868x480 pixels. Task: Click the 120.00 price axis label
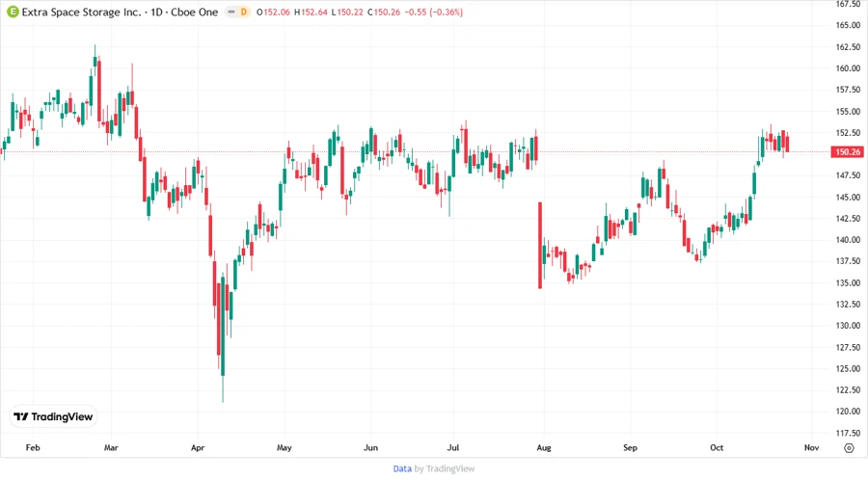[848, 412]
